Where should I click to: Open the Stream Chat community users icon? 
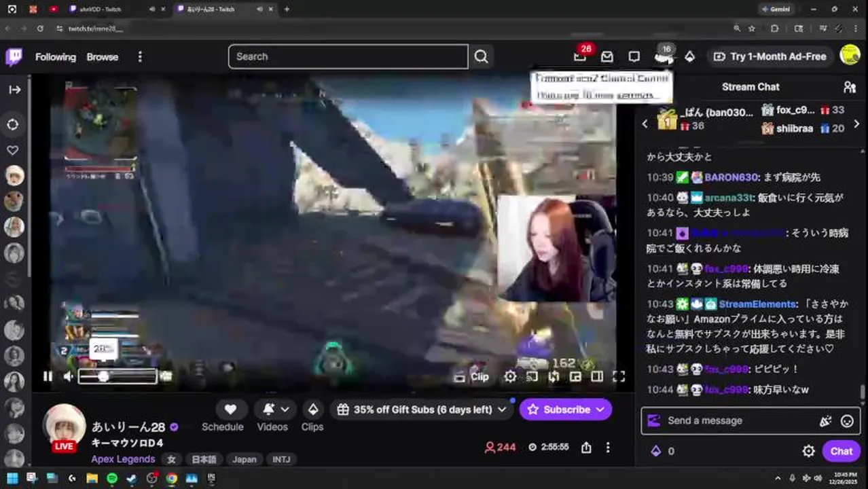[x=849, y=87]
